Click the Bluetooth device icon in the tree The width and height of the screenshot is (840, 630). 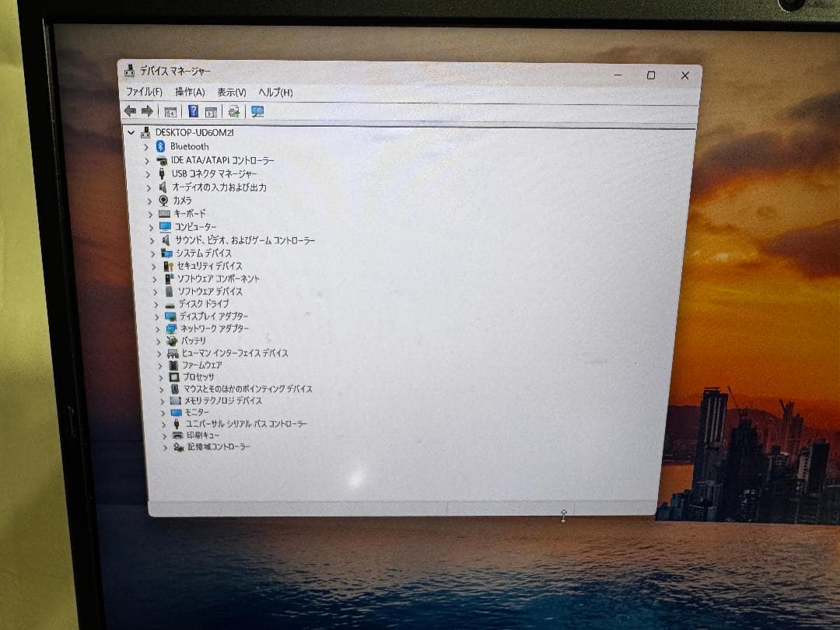click(x=163, y=147)
